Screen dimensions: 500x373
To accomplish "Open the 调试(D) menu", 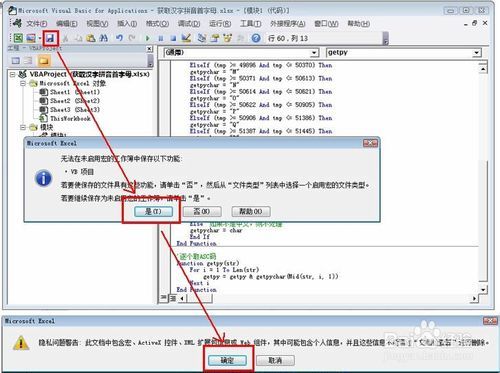I will pos(189,24).
